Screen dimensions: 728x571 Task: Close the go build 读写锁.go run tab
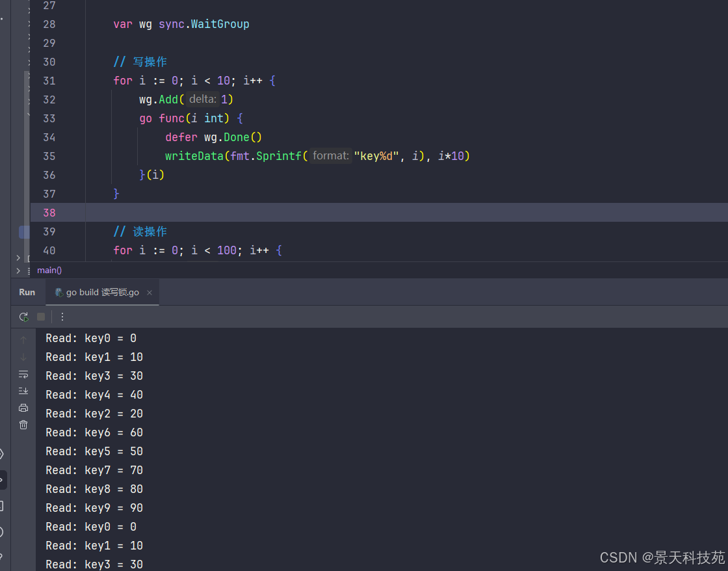[149, 293]
